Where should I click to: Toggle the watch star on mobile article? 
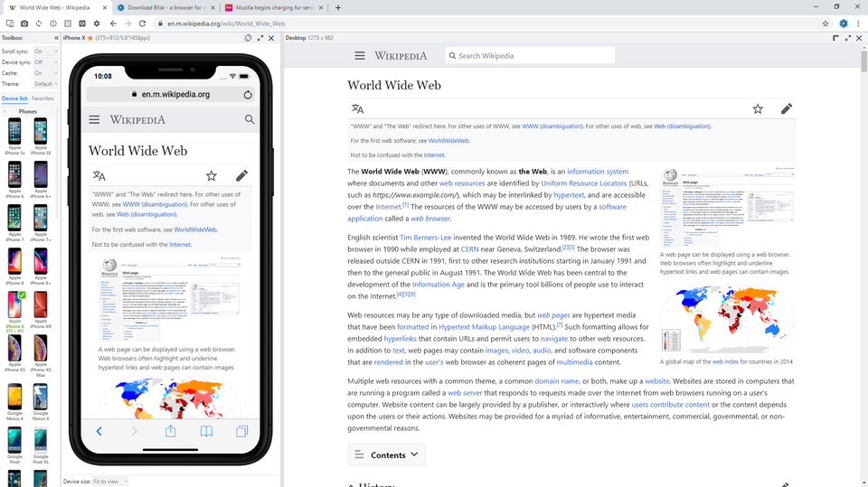[211, 176]
